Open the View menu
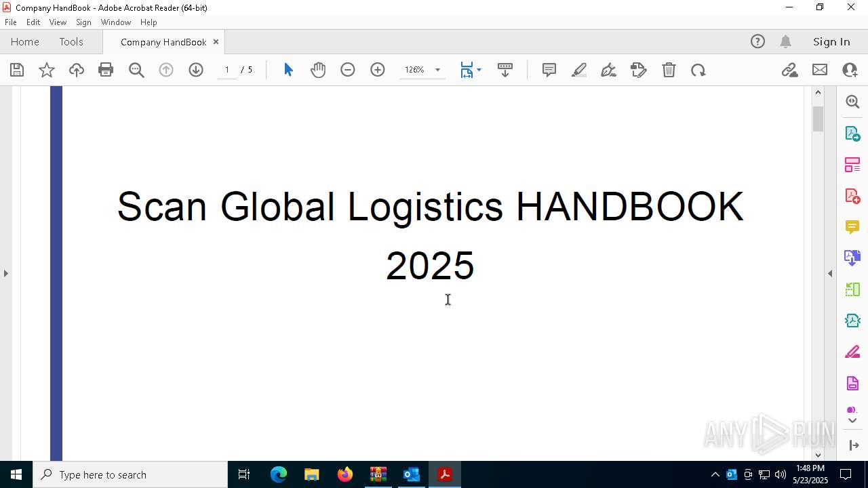The image size is (868, 488). point(58,22)
